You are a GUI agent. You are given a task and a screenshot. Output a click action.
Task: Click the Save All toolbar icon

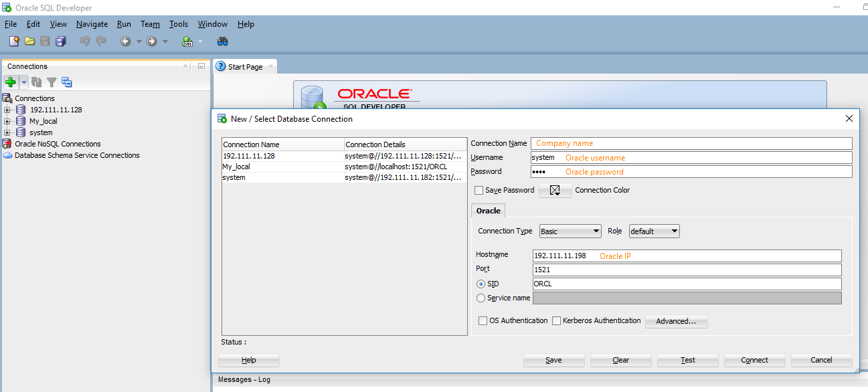coord(61,41)
